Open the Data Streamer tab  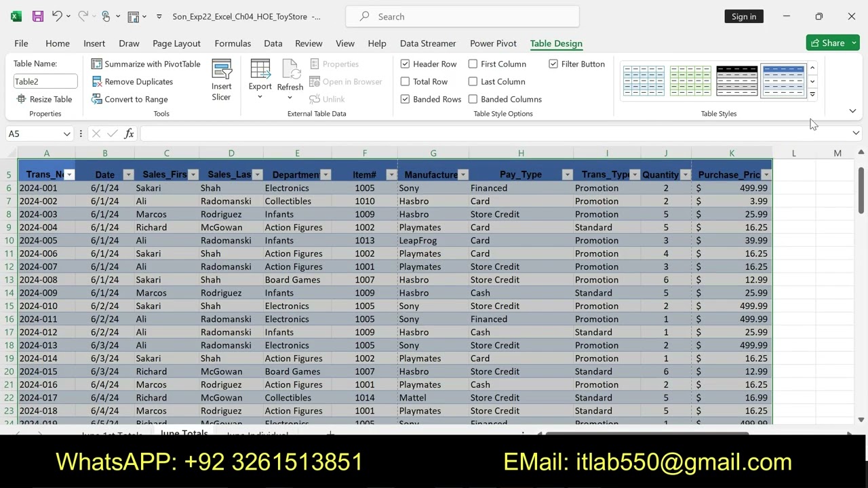[428, 43]
